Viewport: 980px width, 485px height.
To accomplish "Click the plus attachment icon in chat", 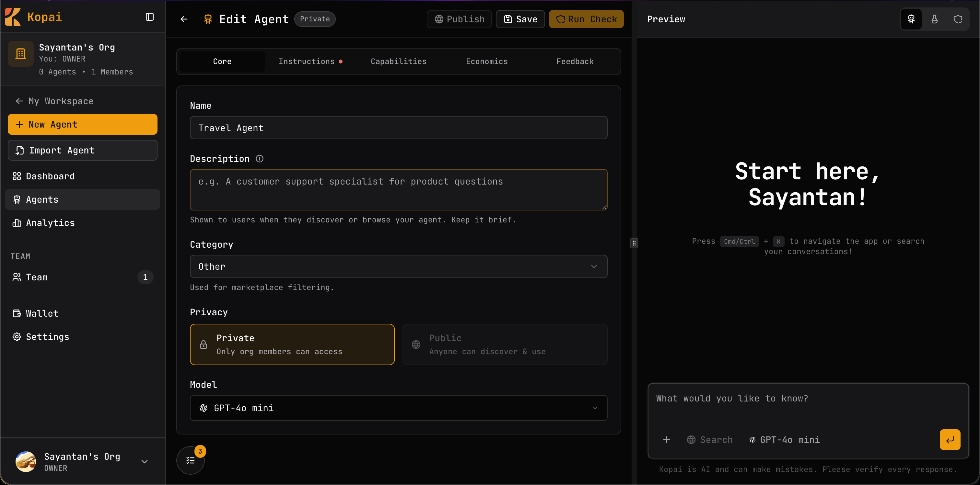I will (667, 440).
